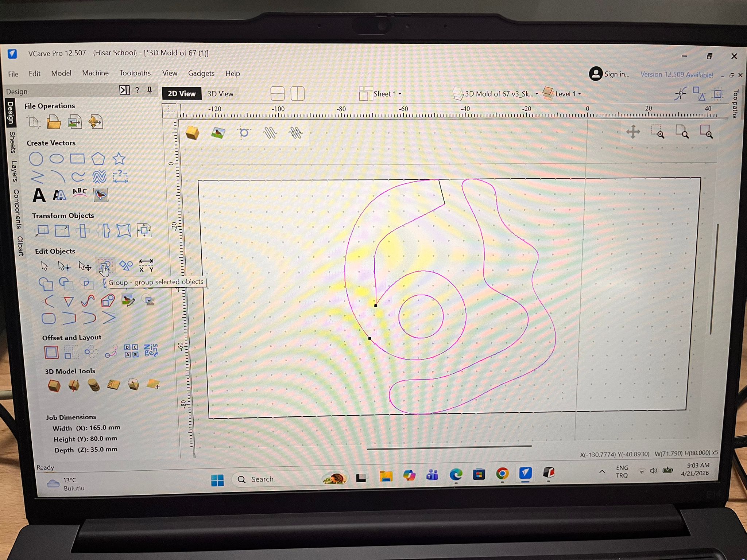The height and width of the screenshot is (560, 747).
Task: Toggle vector visibility icon in 2D view
Action: click(244, 133)
